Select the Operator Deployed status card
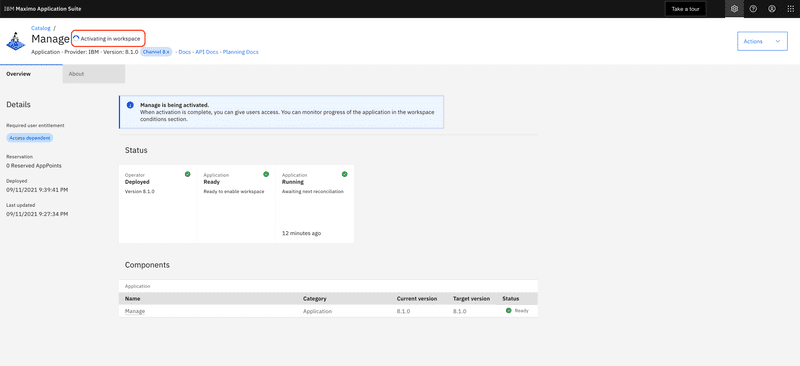800x366 pixels. pos(158,204)
